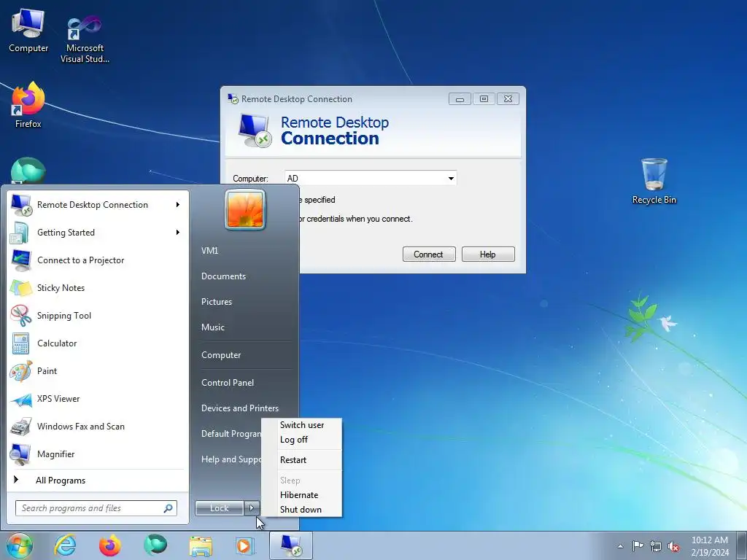Focus the Search programs and files box
The image size is (747, 560).
point(96,508)
